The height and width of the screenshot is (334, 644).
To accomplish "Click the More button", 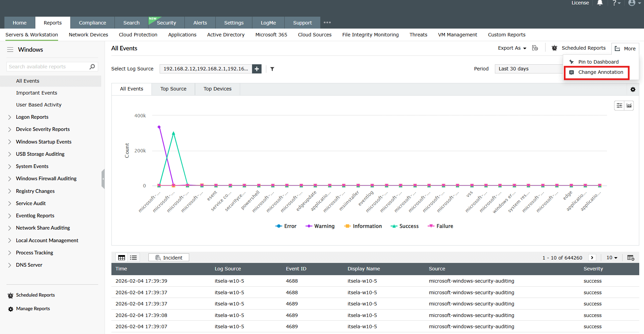I will 625,49.
